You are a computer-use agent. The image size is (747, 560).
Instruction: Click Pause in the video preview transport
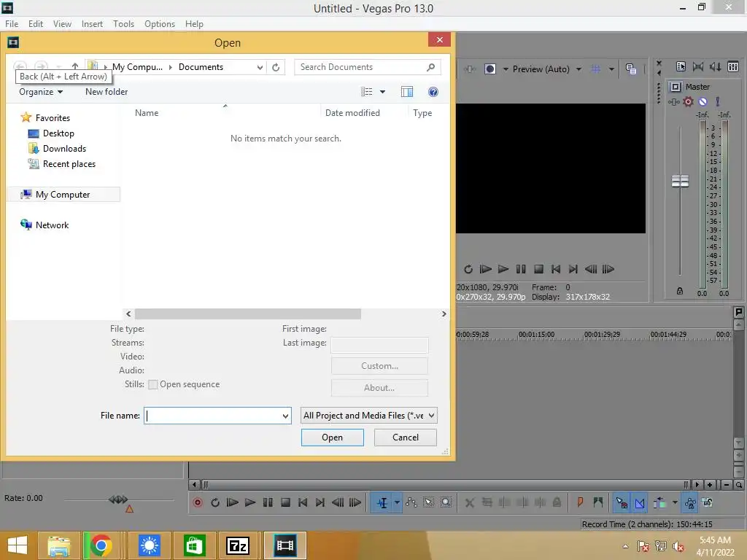pos(521,269)
